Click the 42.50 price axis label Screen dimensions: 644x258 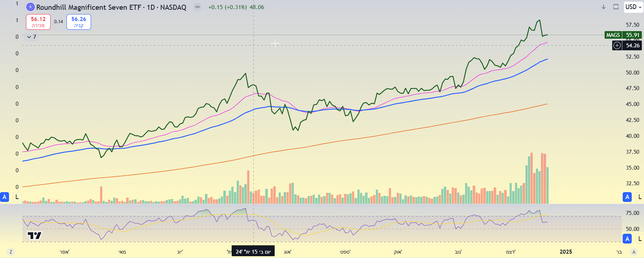[632, 120]
